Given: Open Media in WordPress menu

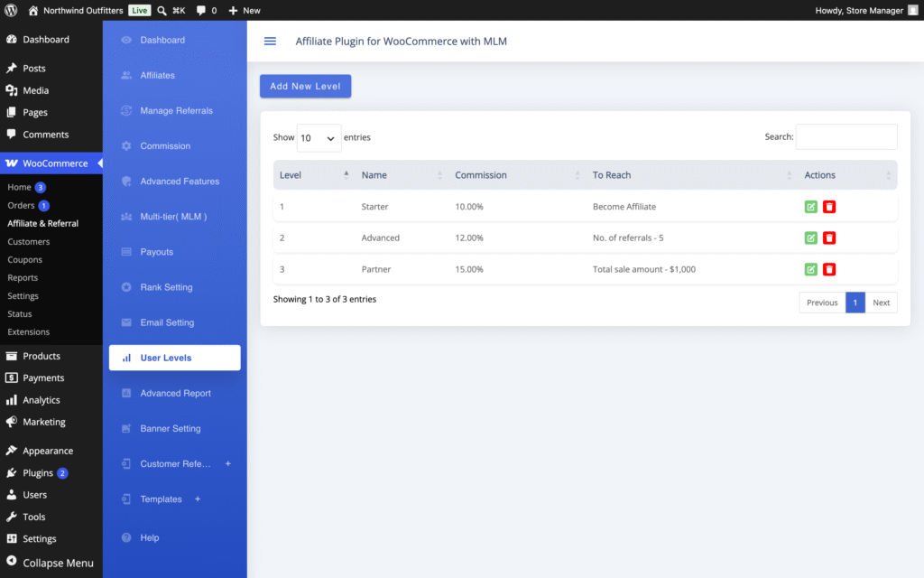Looking at the screenshot, I should coord(51,90).
